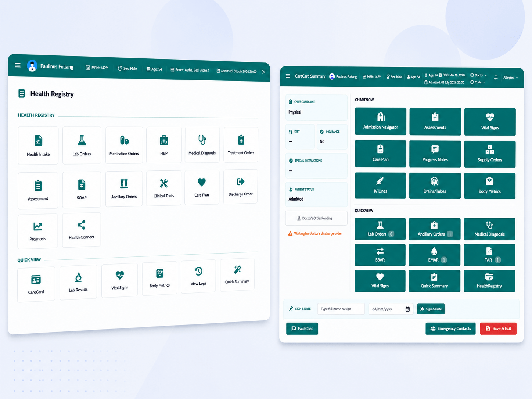
Task: Open Clinical Tools tile
Action: (x=164, y=188)
